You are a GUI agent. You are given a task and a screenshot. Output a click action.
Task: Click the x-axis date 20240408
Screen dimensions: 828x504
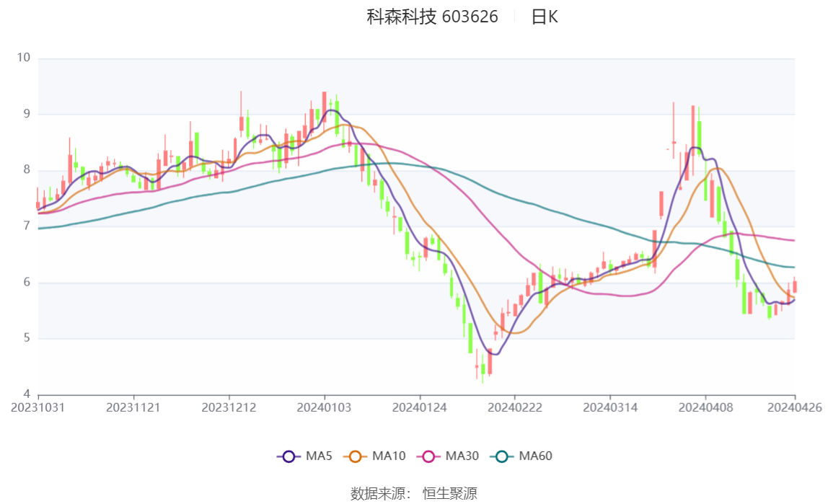[x=705, y=408]
